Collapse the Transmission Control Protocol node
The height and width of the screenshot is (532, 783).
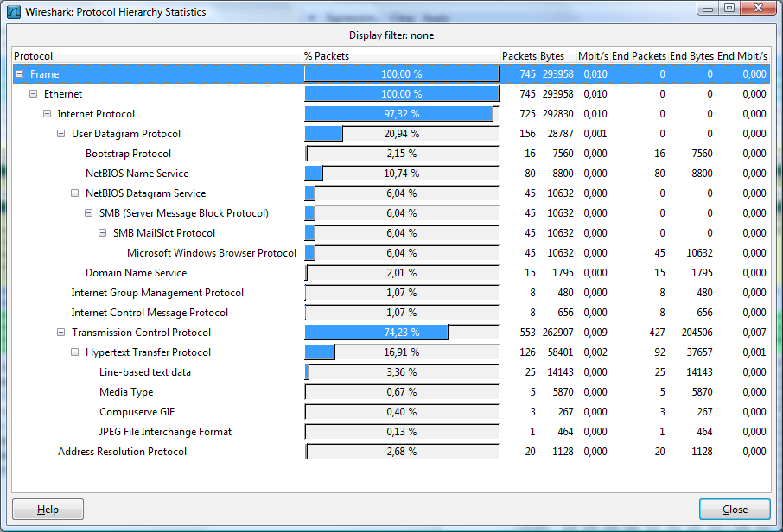[60, 332]
